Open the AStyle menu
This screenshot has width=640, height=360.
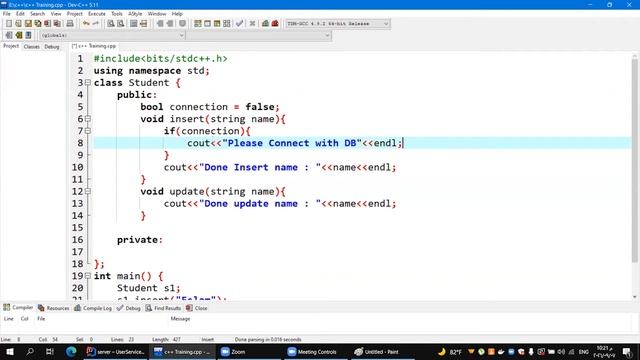pos(135,13)
